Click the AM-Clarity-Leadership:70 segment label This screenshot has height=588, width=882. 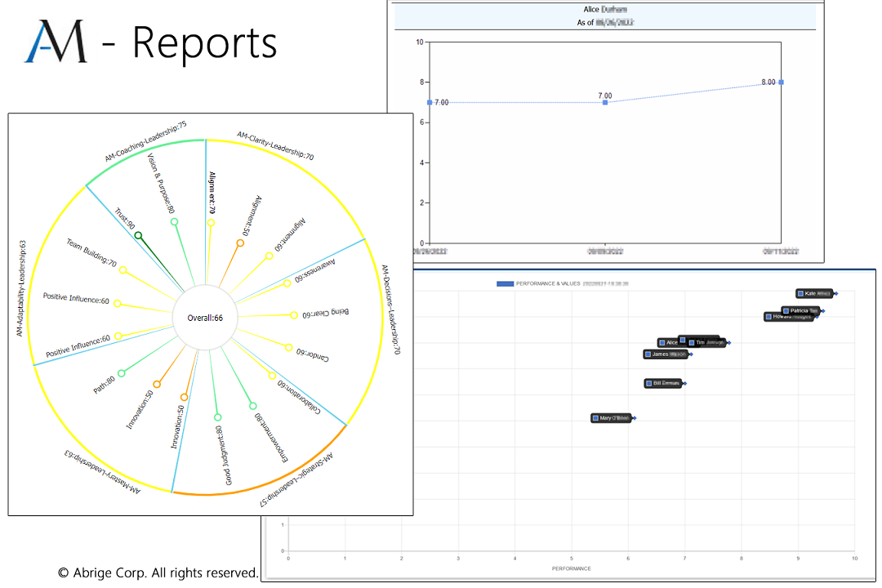click(x=275, y=145)
